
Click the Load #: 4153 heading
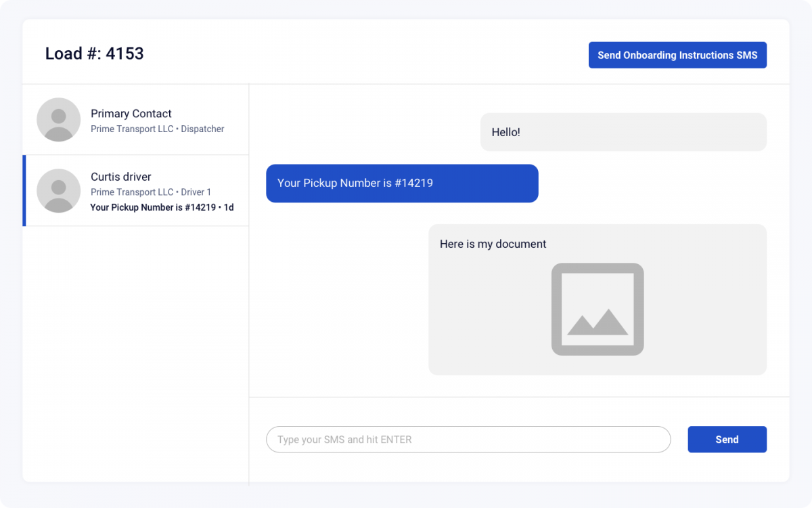tap(94, 53)
